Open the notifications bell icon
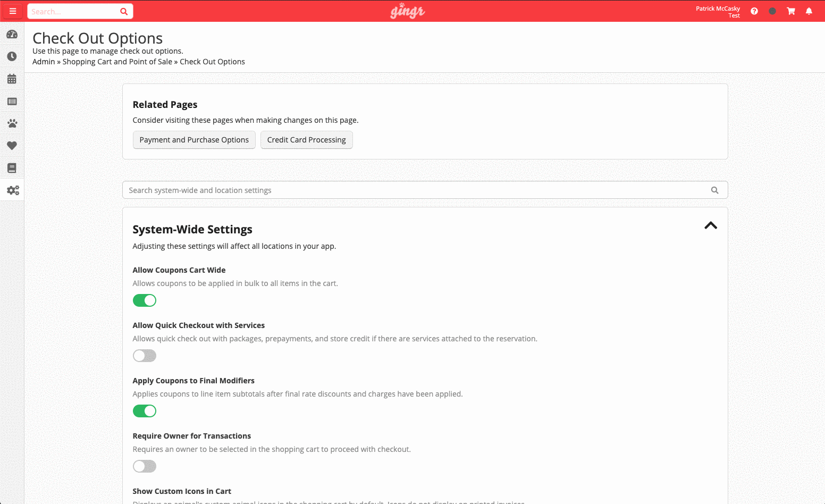Image resolution: width=825 pixels, height=504 pixels. click(809, 11)
